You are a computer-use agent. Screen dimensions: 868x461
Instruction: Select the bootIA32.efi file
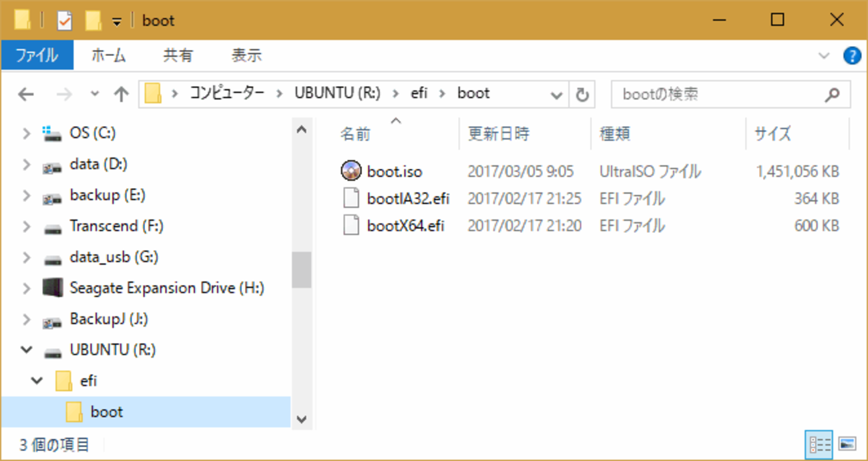(x=408, y=199)
